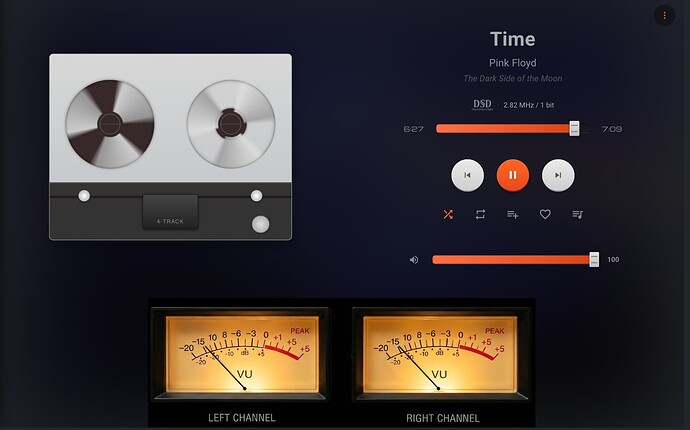Mute audio via speaker icon

click(414, 260)
